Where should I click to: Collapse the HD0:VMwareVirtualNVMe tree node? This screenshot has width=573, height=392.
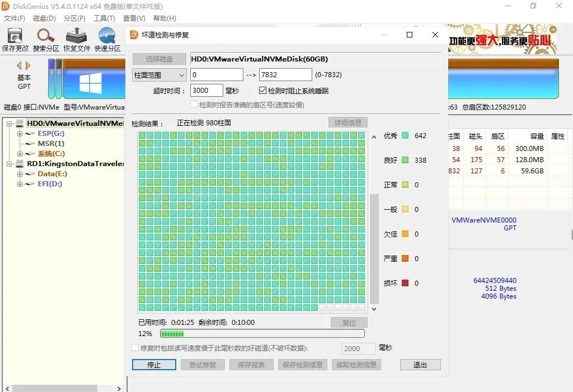pos(10,123)
